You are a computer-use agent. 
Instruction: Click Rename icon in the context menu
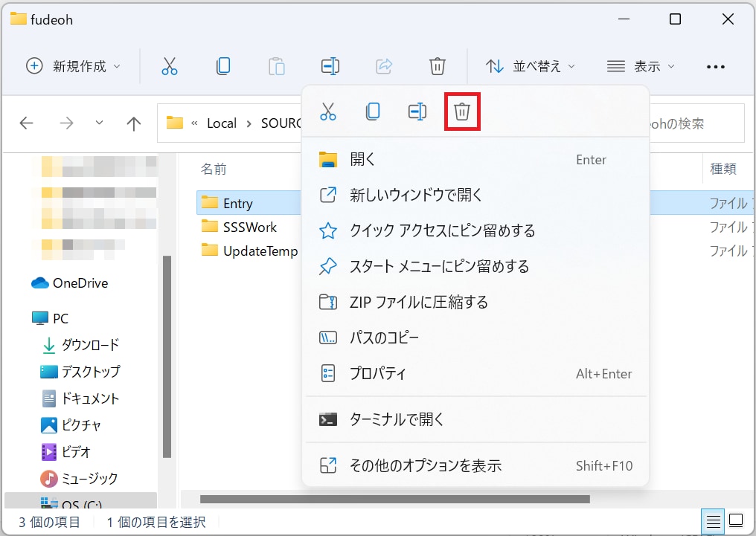[x=417, y=112]
